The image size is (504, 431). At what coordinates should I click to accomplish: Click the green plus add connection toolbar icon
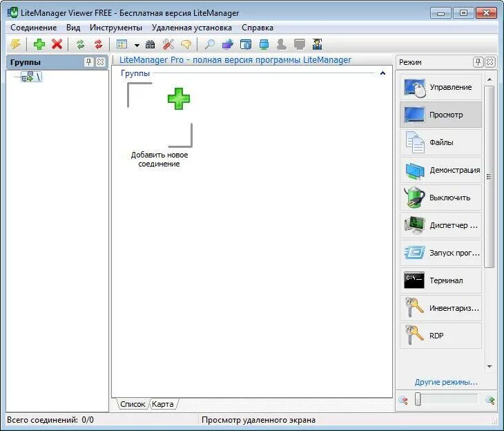(x=39, y=44)
